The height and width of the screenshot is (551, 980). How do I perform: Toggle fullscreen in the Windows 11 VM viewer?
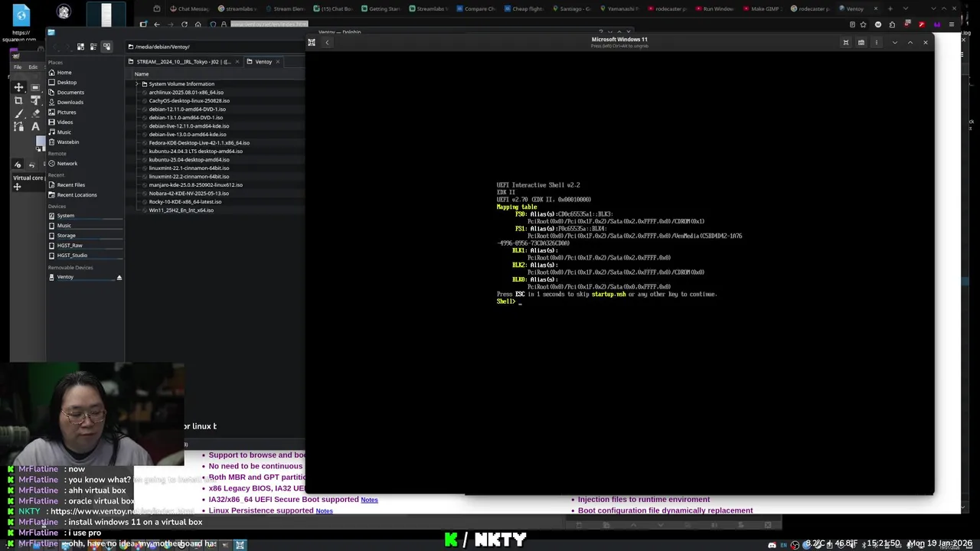(x=846, y=43)
